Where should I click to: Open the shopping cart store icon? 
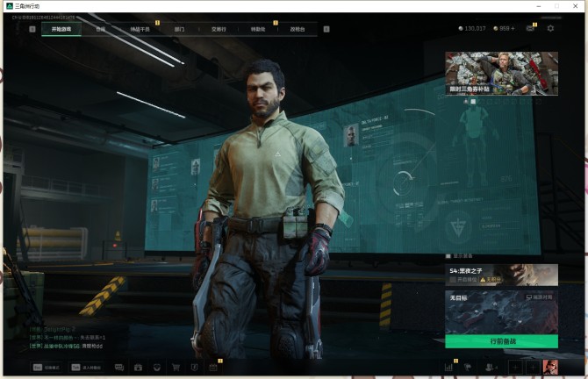pyautogui.click(x=176, y=368)
